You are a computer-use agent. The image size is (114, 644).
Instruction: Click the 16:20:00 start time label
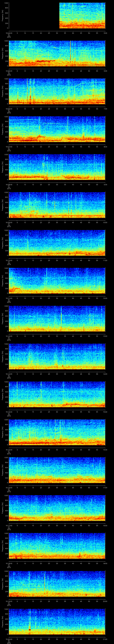(9, 639)
